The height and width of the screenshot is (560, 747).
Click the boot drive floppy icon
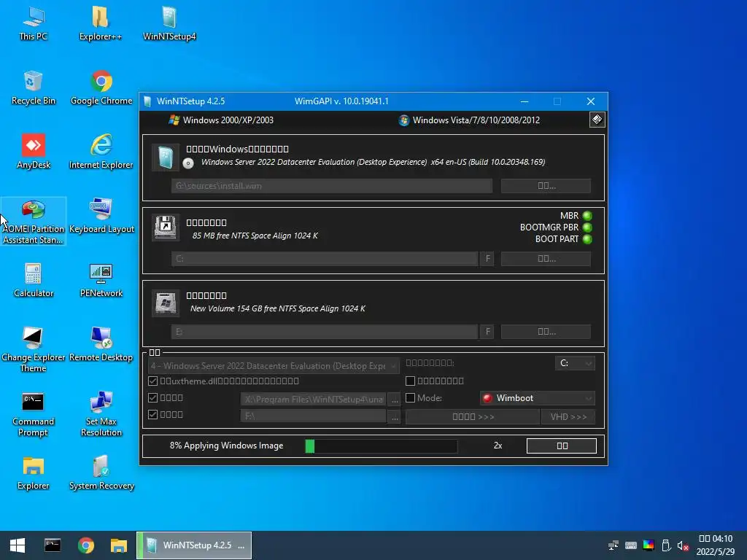[166, 227]
